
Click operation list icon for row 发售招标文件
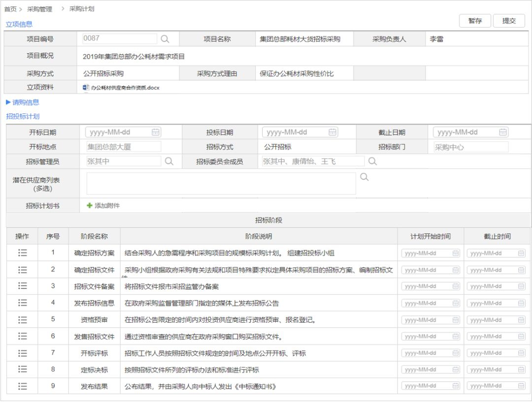click(x=22, y=336)
